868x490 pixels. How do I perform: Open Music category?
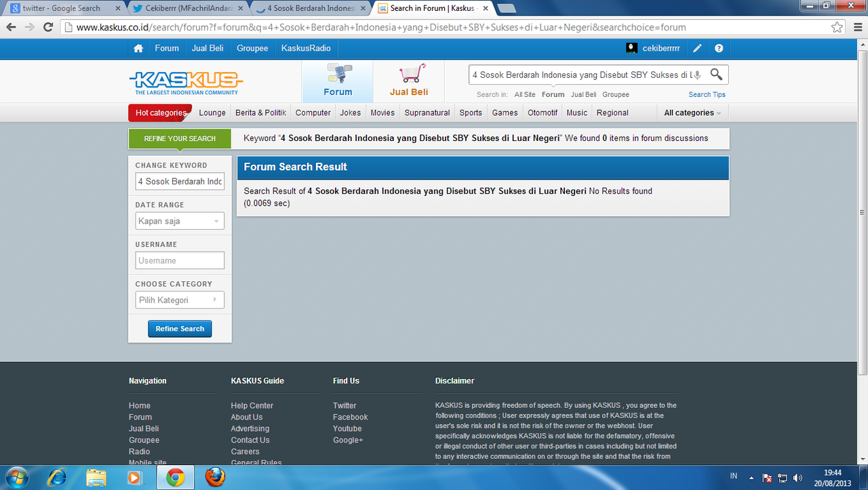click(x=577, y=113)
